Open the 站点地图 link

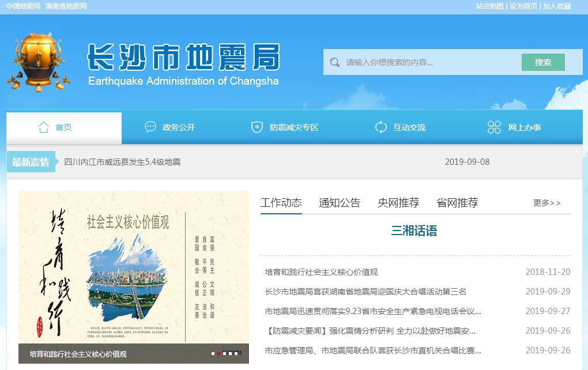tap(489, 6)
